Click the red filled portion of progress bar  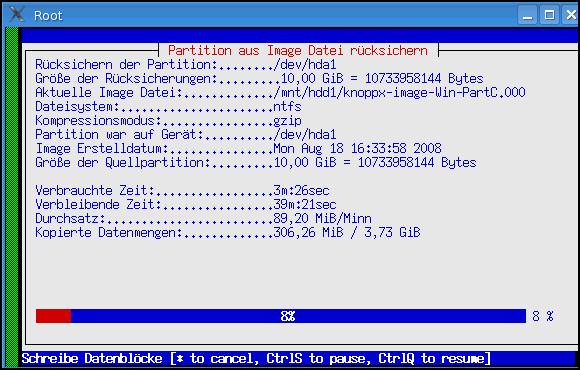point(53,316)
